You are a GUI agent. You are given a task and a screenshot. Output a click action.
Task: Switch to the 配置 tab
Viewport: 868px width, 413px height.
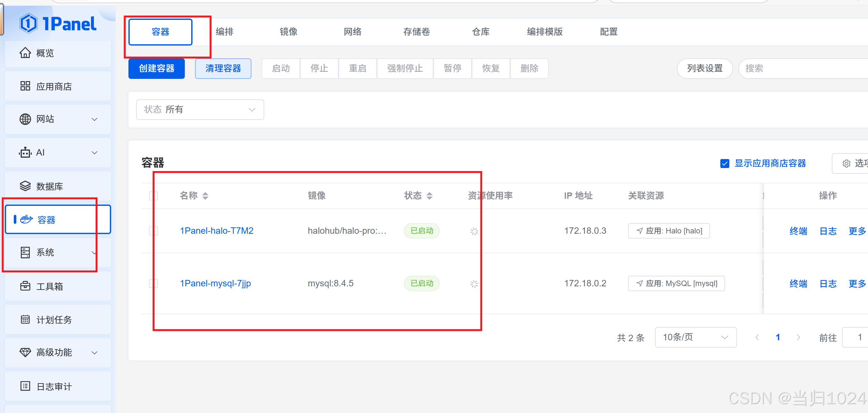click(x=609, y=32)
